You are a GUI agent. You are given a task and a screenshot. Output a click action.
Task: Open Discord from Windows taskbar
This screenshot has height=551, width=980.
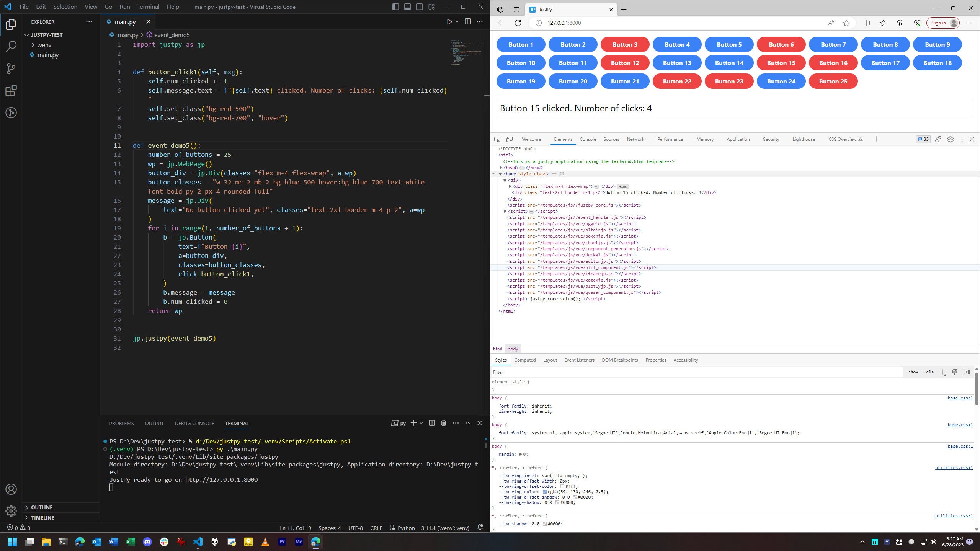coord(147,541)
